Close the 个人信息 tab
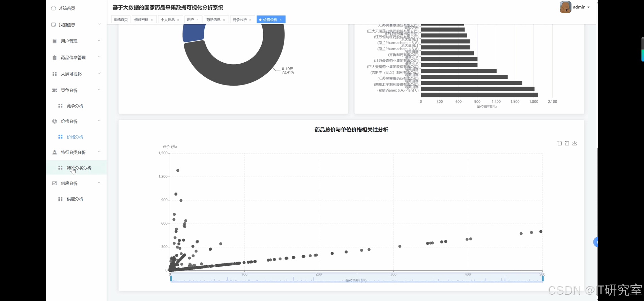Image resolution: width=644 pixels, height=301 pixels. tap(178, 20)
